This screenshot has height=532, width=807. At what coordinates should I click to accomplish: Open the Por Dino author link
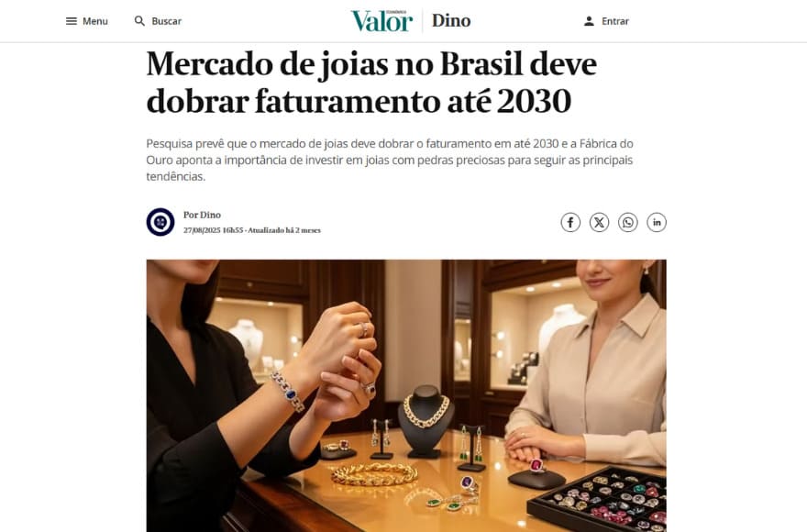coord(203,215)
